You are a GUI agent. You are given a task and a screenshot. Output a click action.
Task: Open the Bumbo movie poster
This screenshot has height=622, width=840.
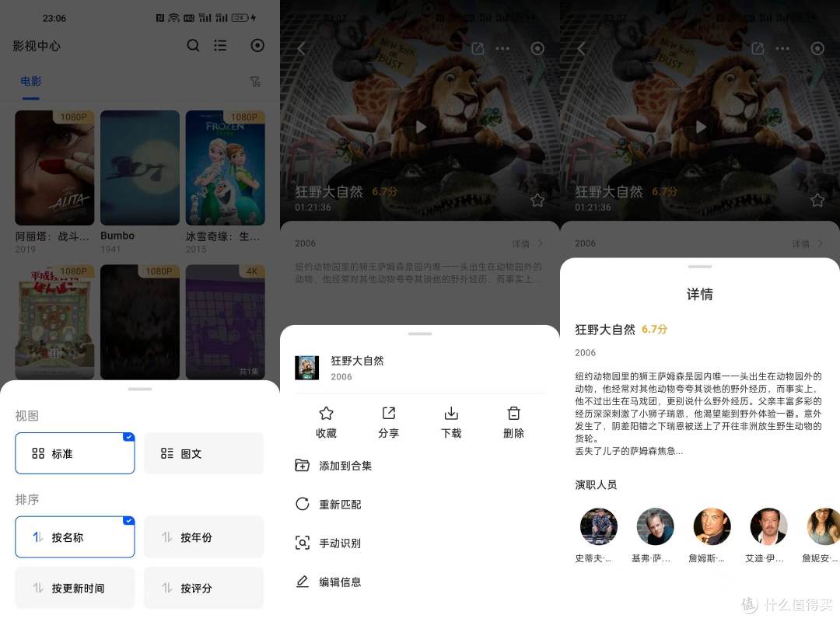(140, 168)
